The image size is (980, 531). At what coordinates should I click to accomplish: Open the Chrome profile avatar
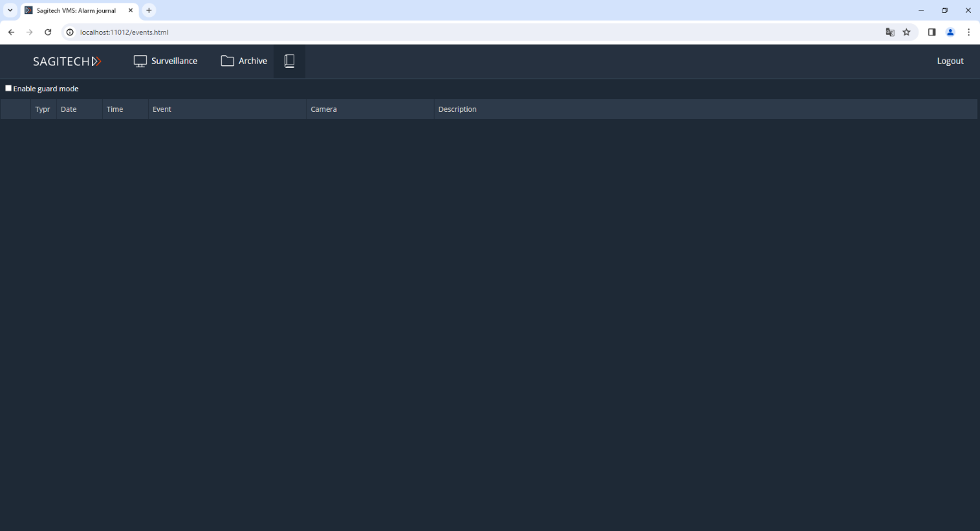tap(950, 32)
